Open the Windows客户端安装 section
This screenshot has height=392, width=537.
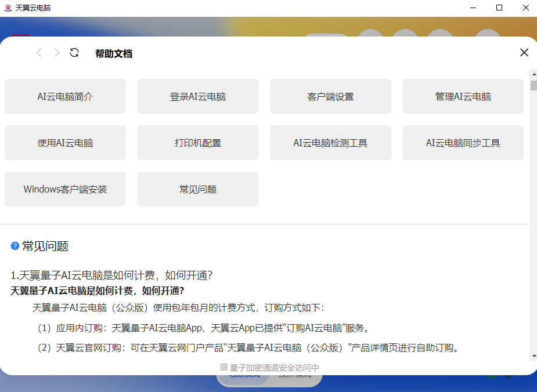point(65,189)
